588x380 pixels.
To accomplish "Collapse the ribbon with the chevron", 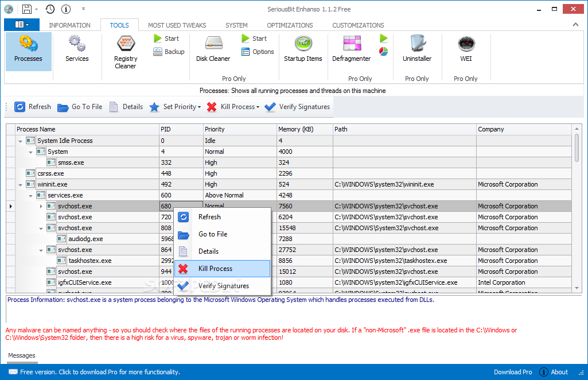I will click(x=575, y=25).
